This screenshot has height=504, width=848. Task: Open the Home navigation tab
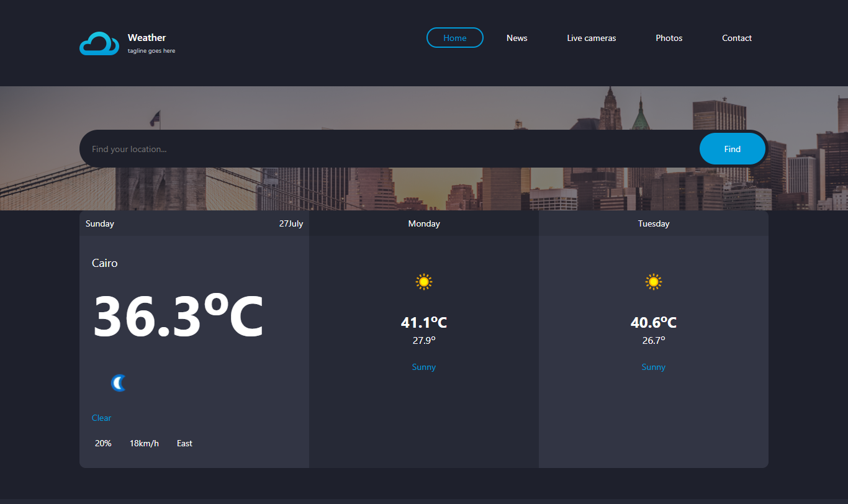click(x=455, y=37)
